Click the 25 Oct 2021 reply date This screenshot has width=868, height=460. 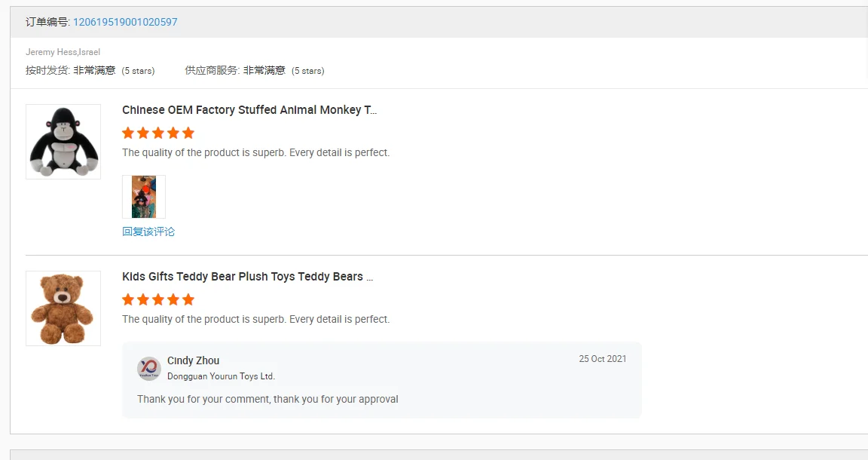point(602,359)
